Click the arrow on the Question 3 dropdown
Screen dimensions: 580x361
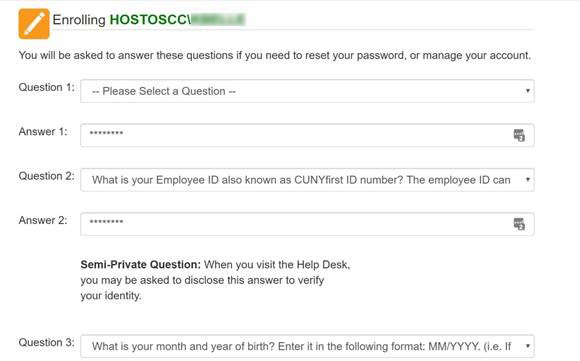point(528,346)
